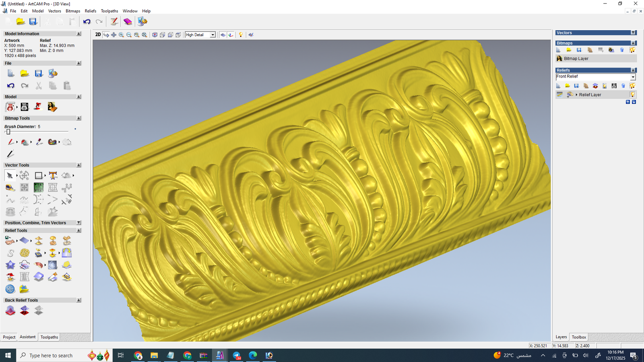Toggle all bitmap layers visibility bulbs
644x362 pixels.
[632, 50]
